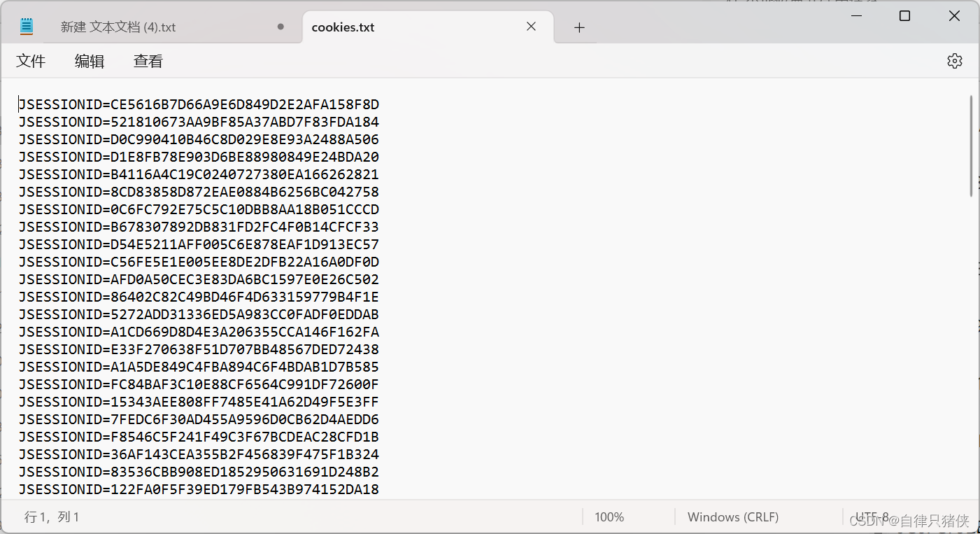
Task: Click line JSESSIONID=A1CD669D8D4E3A206355CCA146F162FA
Action: click(199, 332)
